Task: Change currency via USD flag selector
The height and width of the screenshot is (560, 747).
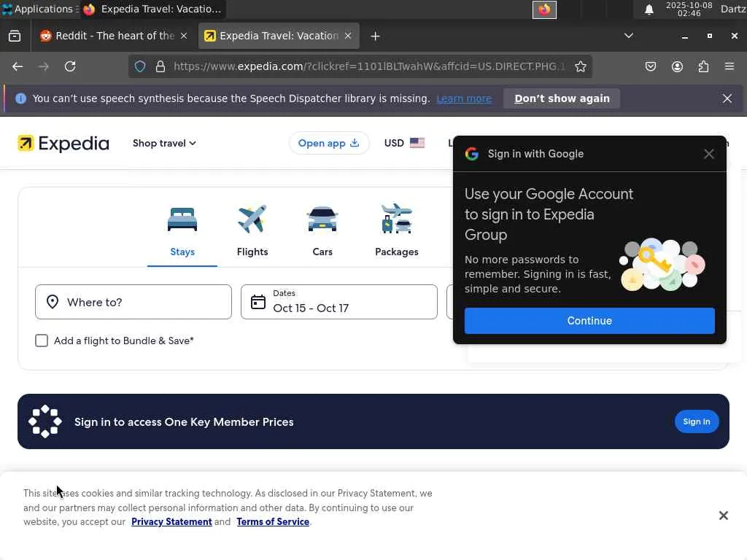Action: pos(404,143)
